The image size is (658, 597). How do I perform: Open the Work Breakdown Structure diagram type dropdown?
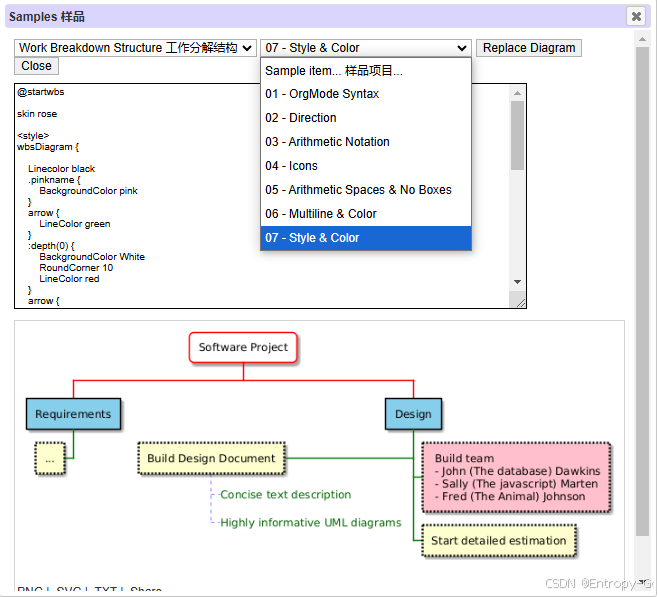135,48
